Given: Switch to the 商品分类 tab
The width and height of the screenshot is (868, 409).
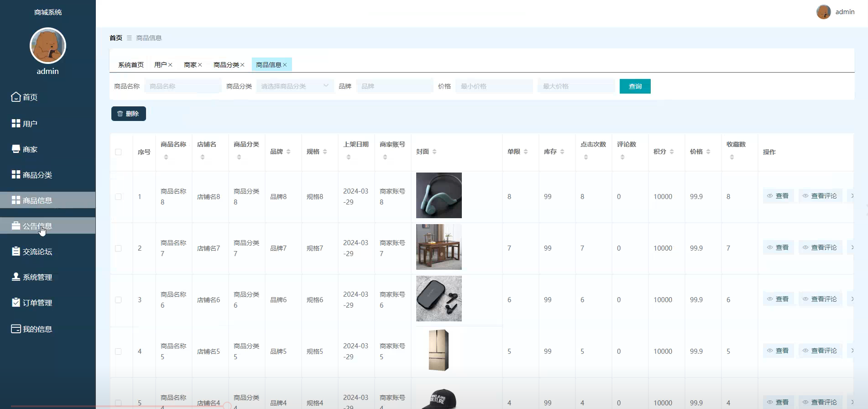Looking at the screenshot, I should coord(226,65).
